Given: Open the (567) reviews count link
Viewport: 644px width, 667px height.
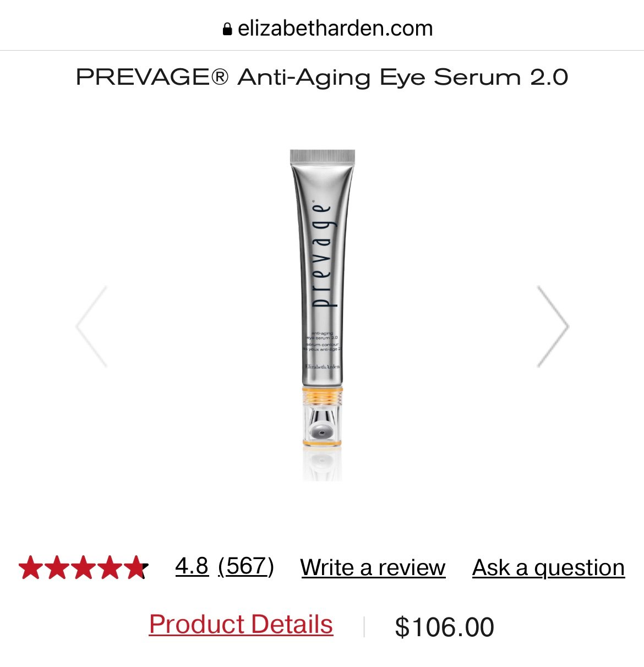Looking at the screenshot, I should pos(246,566).
